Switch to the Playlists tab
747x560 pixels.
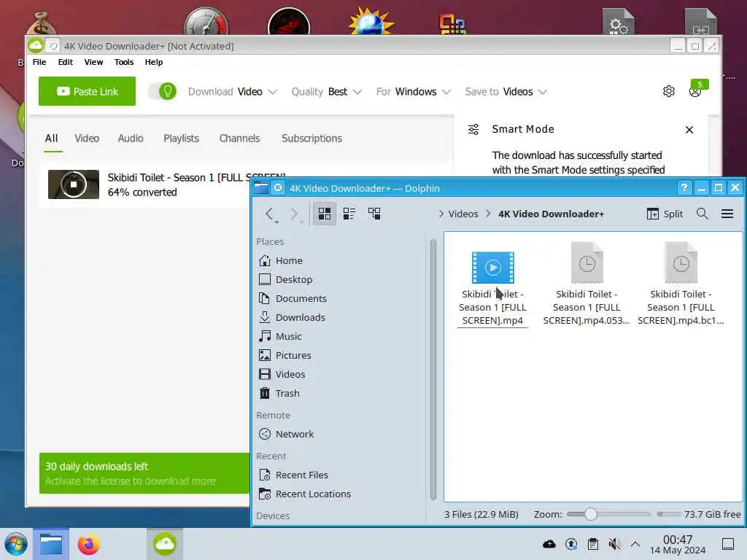coord(181,139)
